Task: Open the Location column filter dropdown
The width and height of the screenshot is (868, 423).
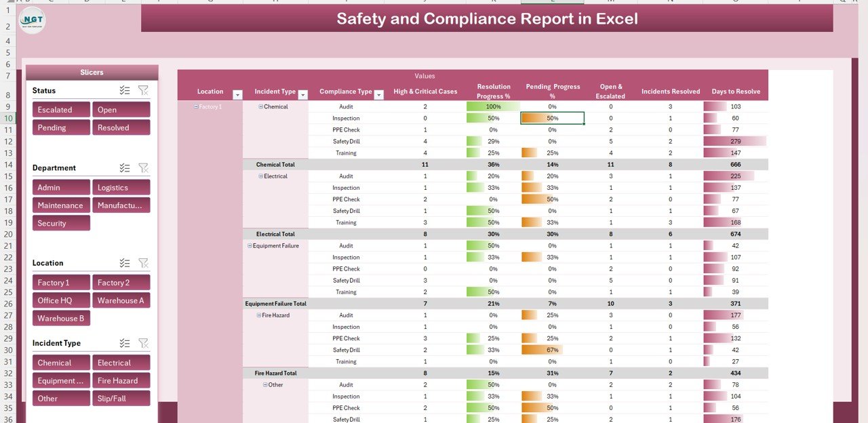Action: click(x=237, y=95)
